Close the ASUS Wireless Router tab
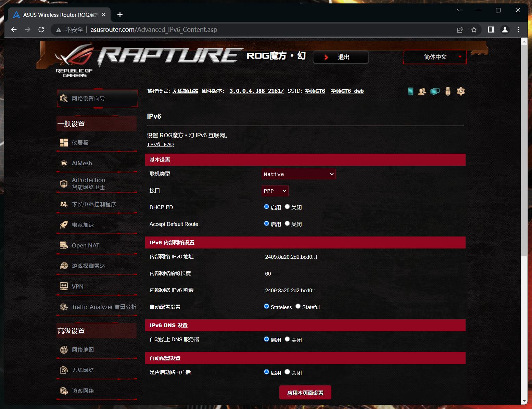This screenshot has width=532, height=409. 104,15
